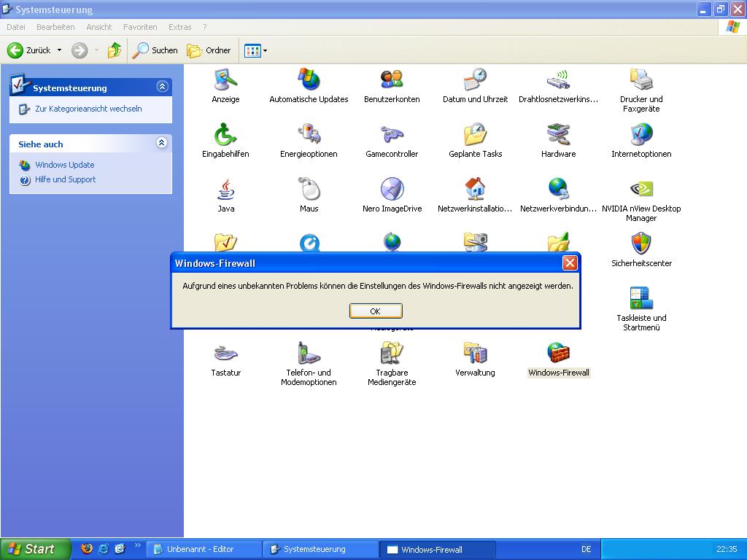
Task: Open the Windows Update link
Action: pos(65,165)
